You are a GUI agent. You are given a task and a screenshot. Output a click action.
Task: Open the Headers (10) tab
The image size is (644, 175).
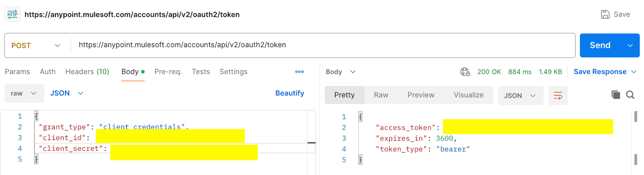(87, 71)
